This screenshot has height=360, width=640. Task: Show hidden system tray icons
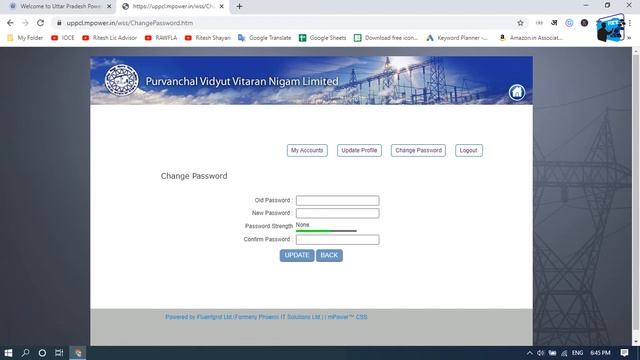[529, 353]
